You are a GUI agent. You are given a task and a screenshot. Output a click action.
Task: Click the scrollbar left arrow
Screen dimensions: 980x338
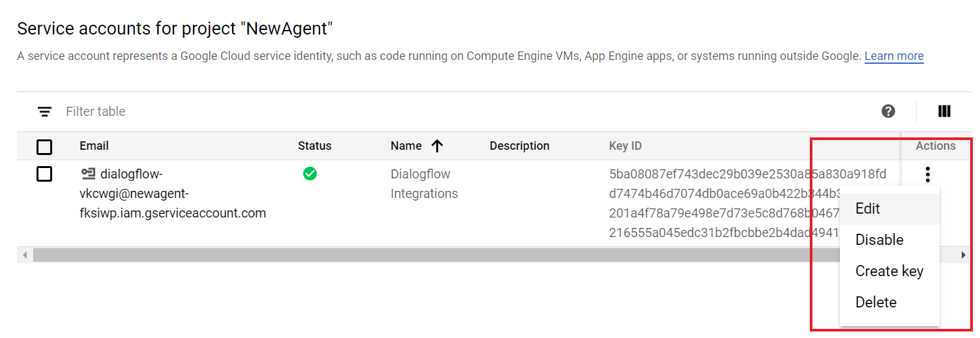click(25, 255)
